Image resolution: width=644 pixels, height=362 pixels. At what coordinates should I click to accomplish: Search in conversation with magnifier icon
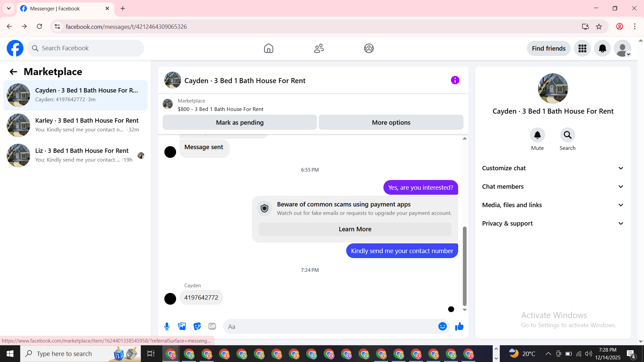tap(567, 135)
